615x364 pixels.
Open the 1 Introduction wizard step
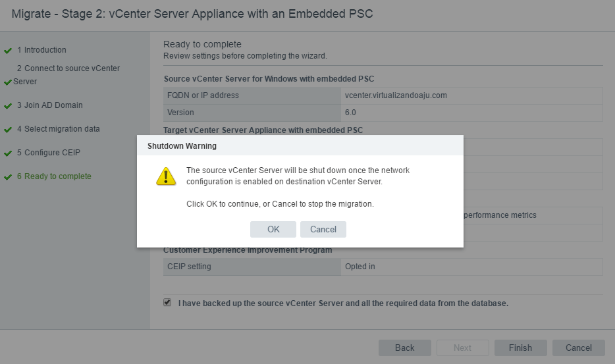click(42, 50)
